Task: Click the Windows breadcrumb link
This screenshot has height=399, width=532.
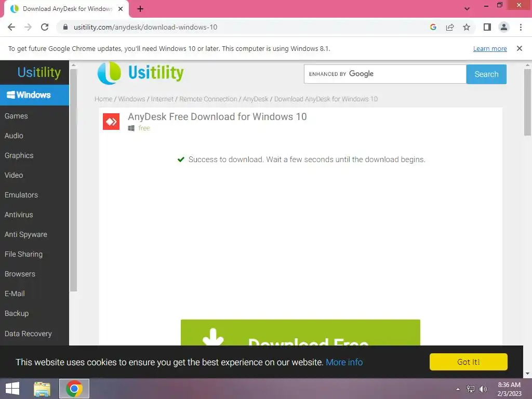Action: (x=131, y=99)
